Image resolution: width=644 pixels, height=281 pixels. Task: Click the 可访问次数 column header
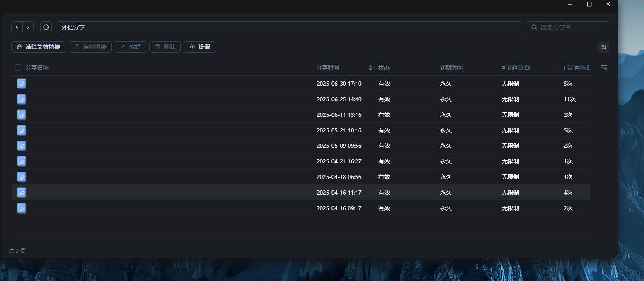pos(516,67)
